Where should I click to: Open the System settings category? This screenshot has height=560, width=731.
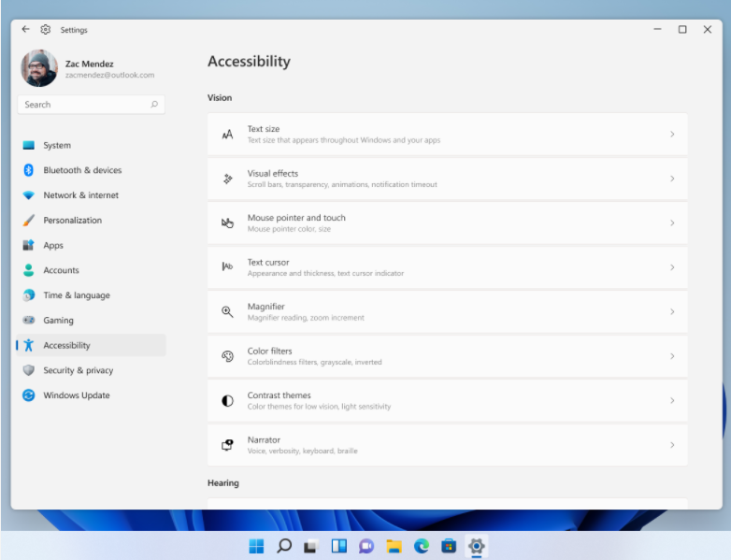(57, 146)
